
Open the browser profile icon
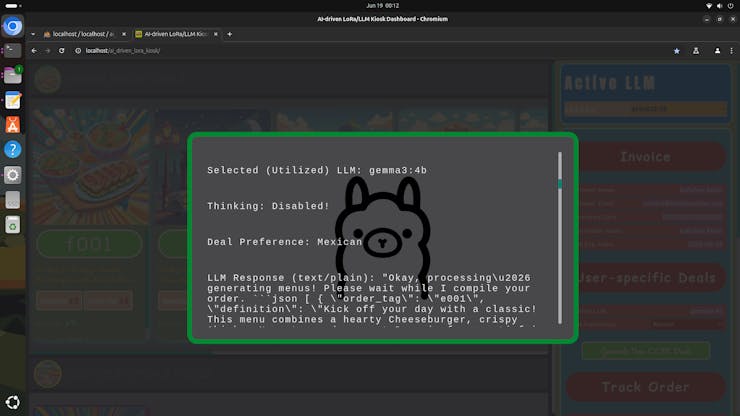(717, 51)
